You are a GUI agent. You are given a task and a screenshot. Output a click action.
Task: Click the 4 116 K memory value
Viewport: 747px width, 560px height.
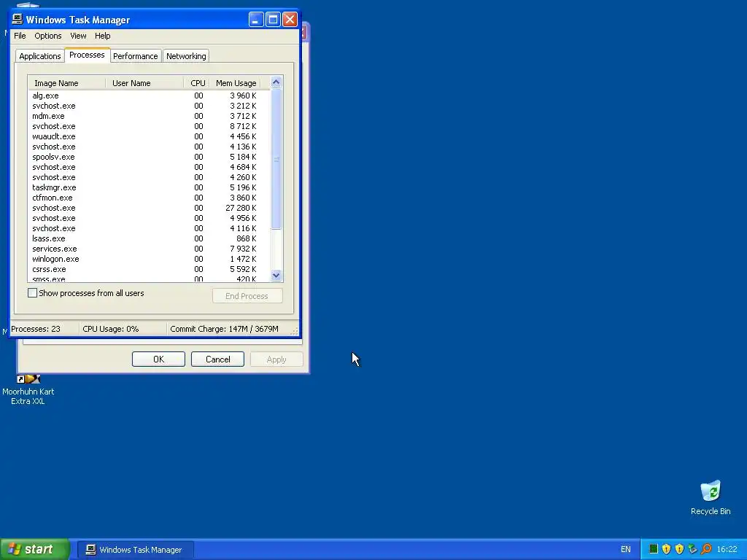[243, 228]
